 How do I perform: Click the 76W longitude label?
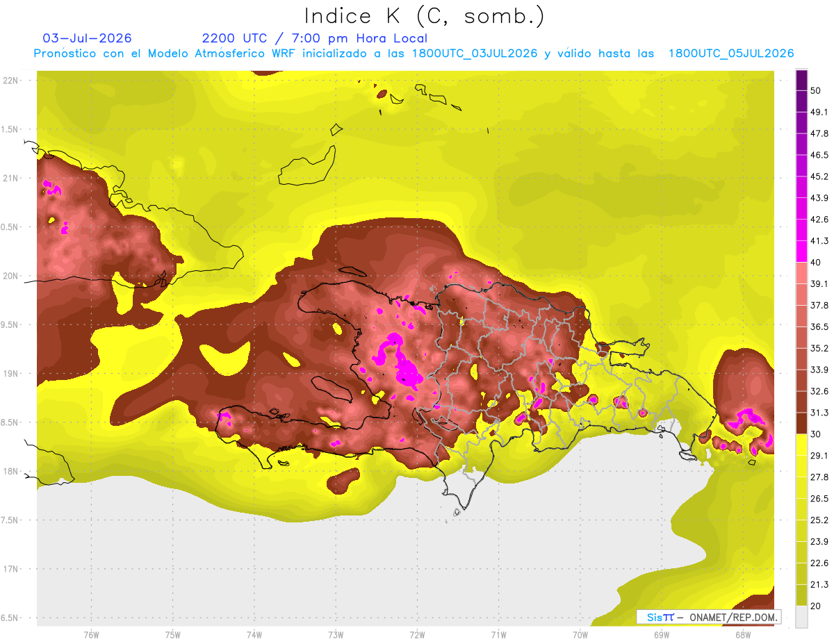[x=91, y=635]
